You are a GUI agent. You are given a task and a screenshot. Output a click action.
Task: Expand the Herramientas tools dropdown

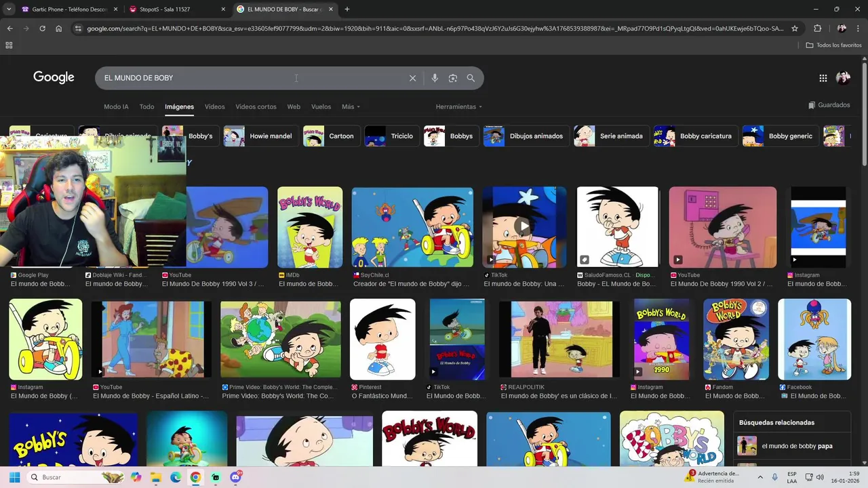(458, 106)
